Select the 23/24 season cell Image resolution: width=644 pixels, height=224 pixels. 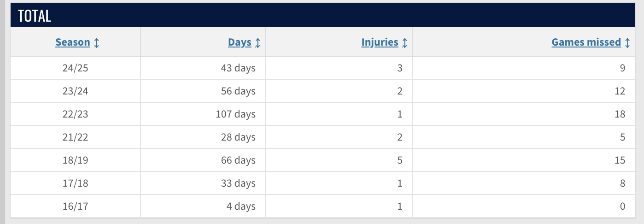click(x=75, y=91)
